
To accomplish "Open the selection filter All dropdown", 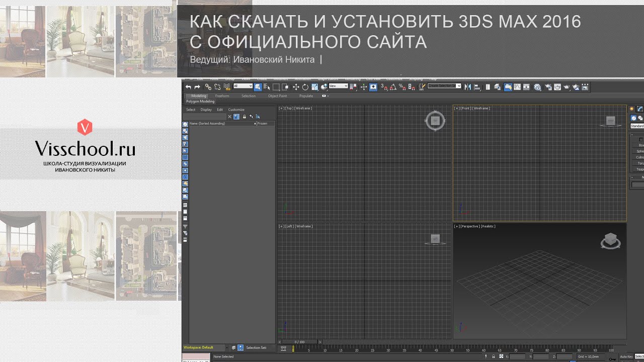I will [x=243, y=86].
